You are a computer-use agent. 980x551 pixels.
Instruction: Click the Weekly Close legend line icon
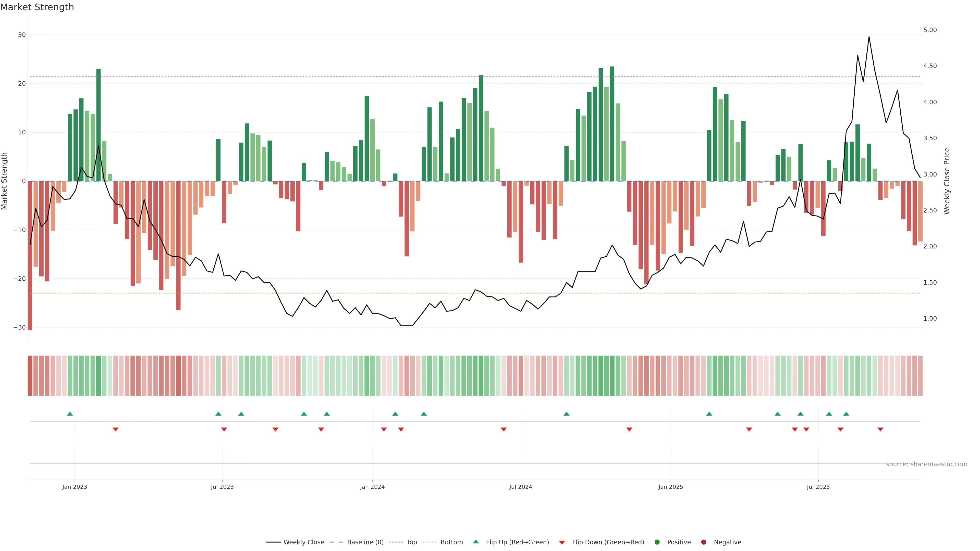273,542
